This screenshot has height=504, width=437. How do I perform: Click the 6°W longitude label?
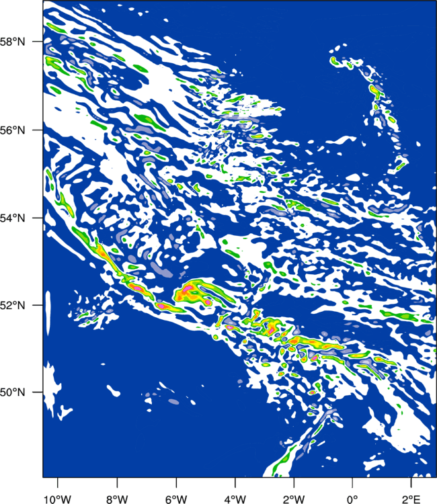pos(176,499)
